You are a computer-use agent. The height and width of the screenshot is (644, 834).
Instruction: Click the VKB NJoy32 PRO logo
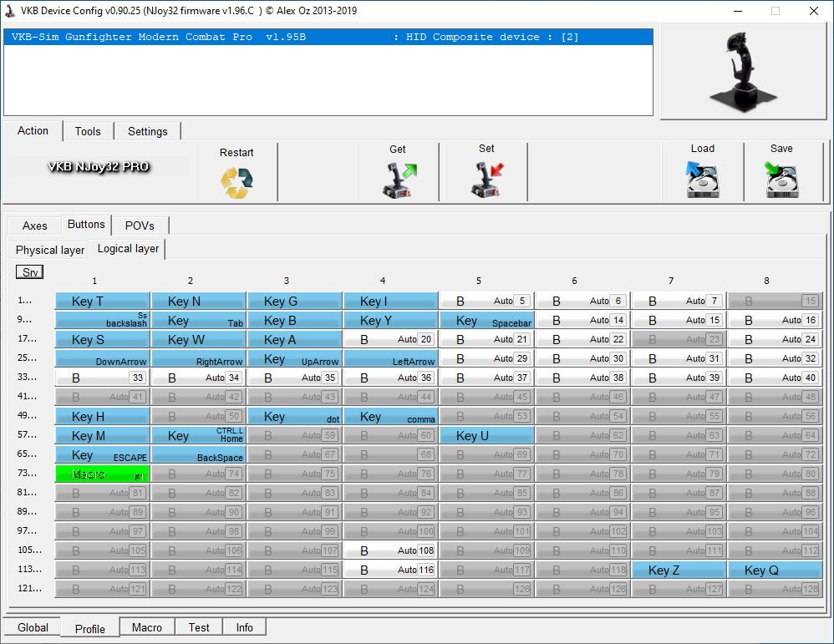pos(99,166)
